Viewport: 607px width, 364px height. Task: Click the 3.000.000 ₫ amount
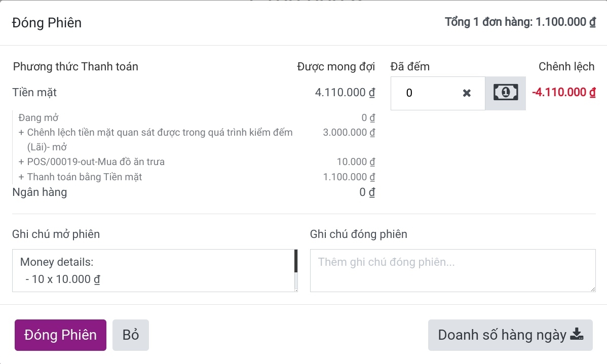(x=349, y=132)
